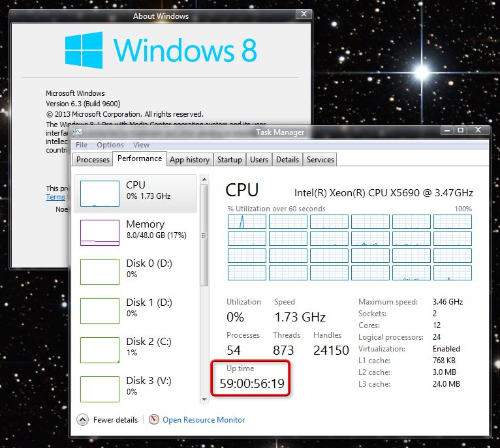Image resolution: width=500 pixels, height=448 pixels.
Task: Collapse view with Fewer details arrow
Action: tap(83, 420)
